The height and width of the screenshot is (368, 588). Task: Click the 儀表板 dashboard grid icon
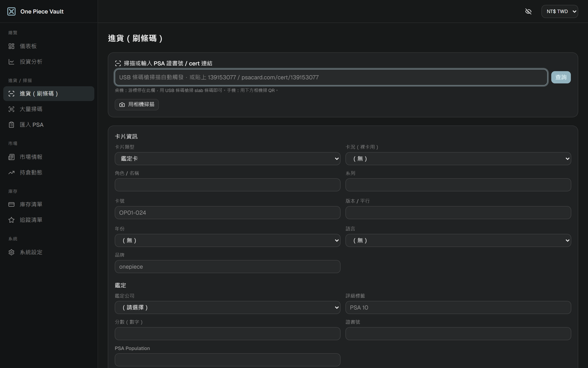click(x=11, y=46)
